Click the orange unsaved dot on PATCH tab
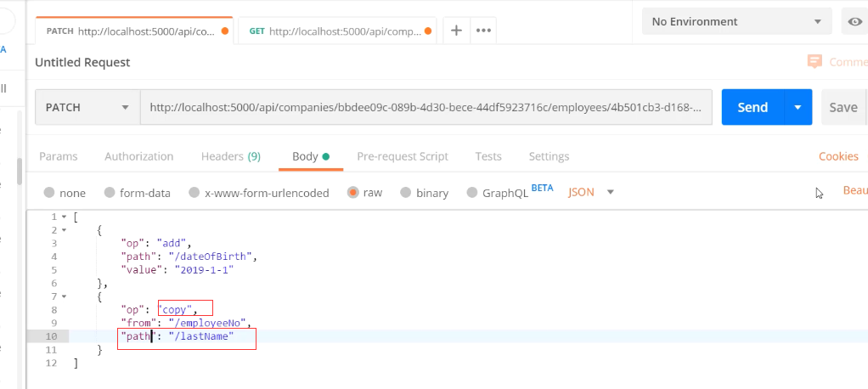 click(224, 31)
